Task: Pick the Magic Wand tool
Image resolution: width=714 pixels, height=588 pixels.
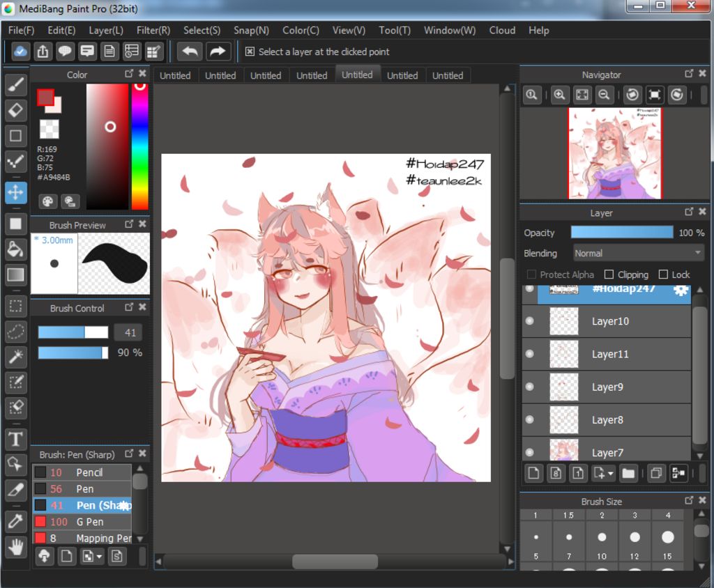Action: [x=16, y=356]
